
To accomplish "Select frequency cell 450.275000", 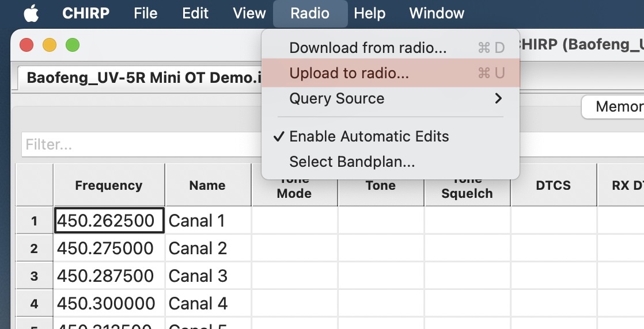I will click(109, 248).
